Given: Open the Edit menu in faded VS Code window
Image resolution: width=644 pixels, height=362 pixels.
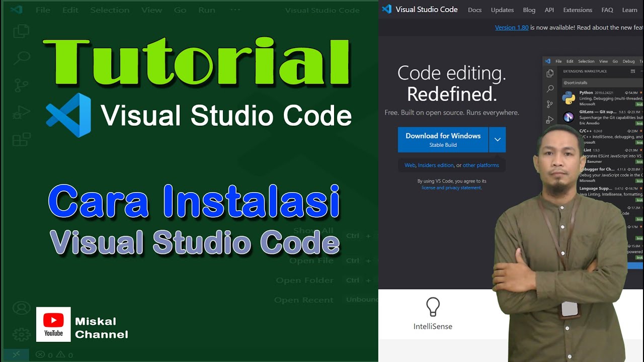Looking at the screenshot, I should coord(71,10).
